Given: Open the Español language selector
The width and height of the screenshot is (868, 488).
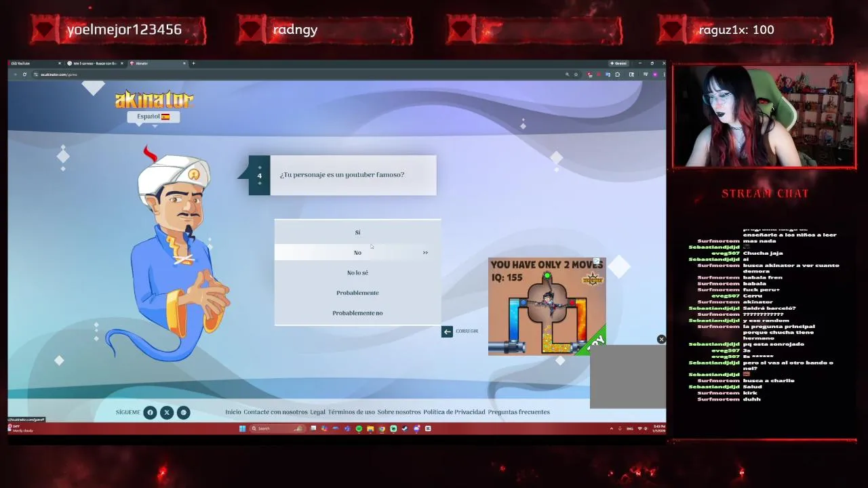Looking at the screenshot, I should pos(153,117).
